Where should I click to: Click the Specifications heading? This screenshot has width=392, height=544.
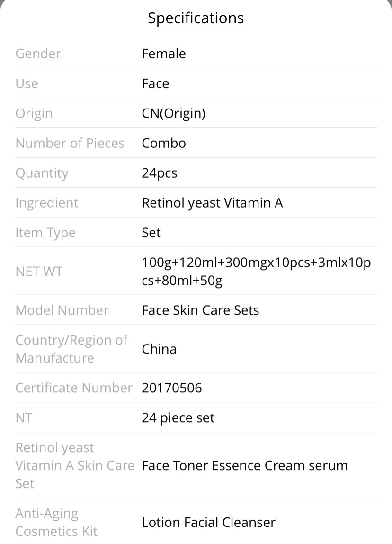[196, 18]
